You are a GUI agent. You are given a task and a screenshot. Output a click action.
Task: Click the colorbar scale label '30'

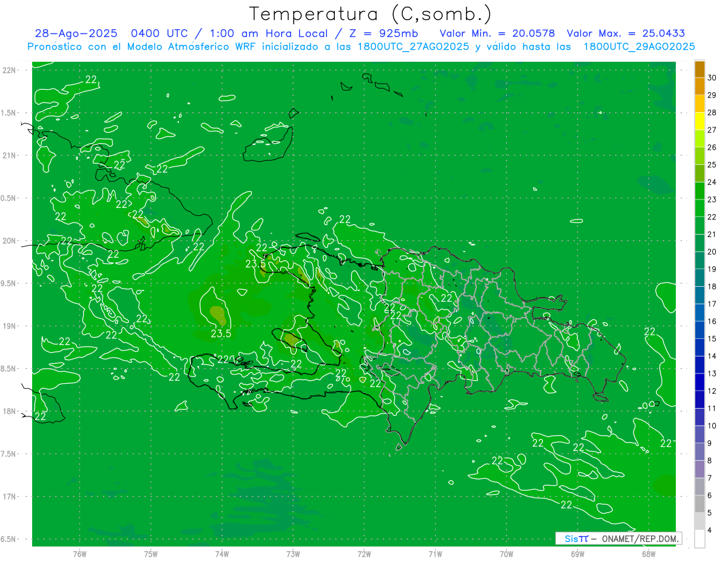click(712, 77)
